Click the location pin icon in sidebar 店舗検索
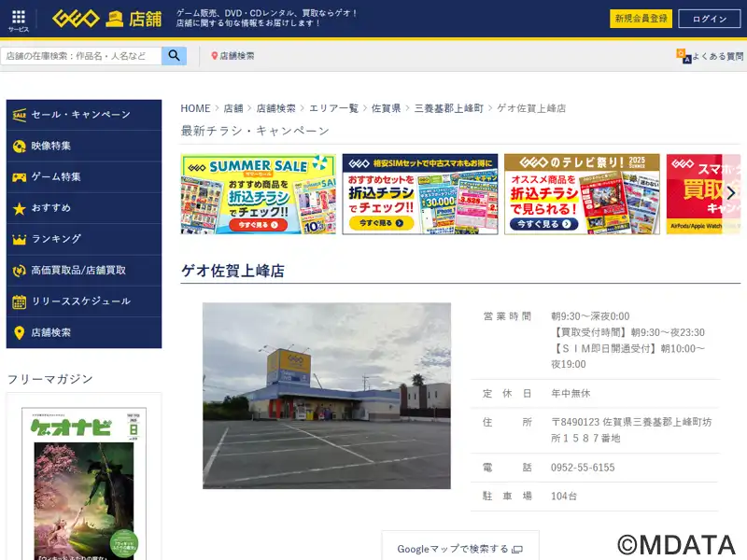 (19, 333)
